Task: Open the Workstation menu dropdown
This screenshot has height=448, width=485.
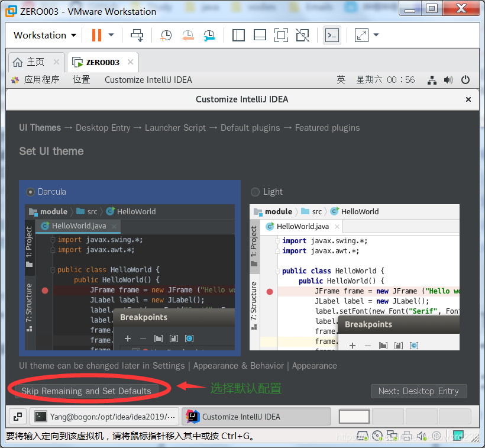Action: point(45,35)
